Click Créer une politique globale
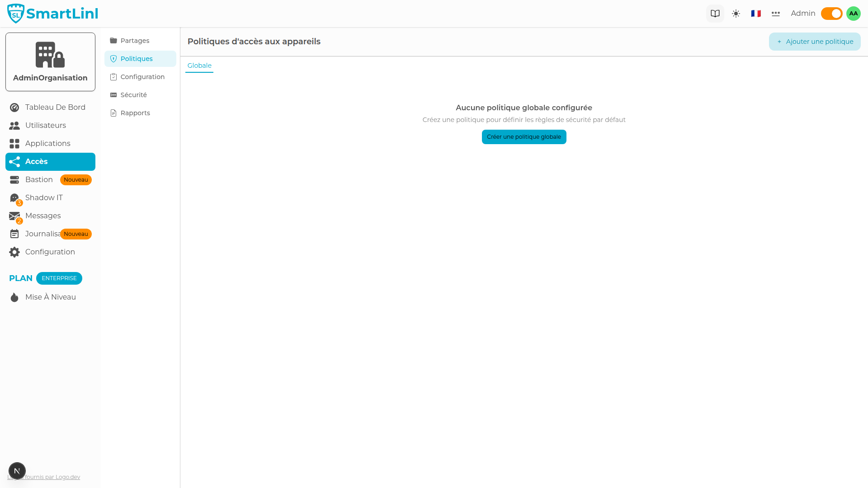 click(524, 136)
